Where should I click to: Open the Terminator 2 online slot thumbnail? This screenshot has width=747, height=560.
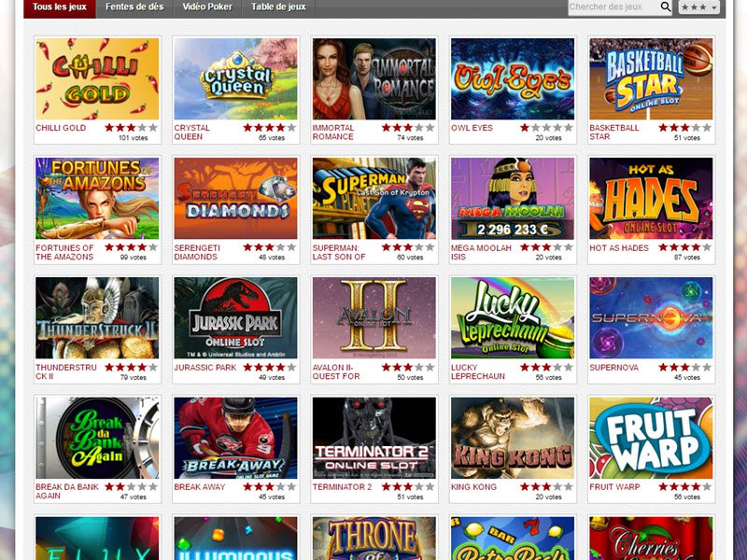click(374, 438)
